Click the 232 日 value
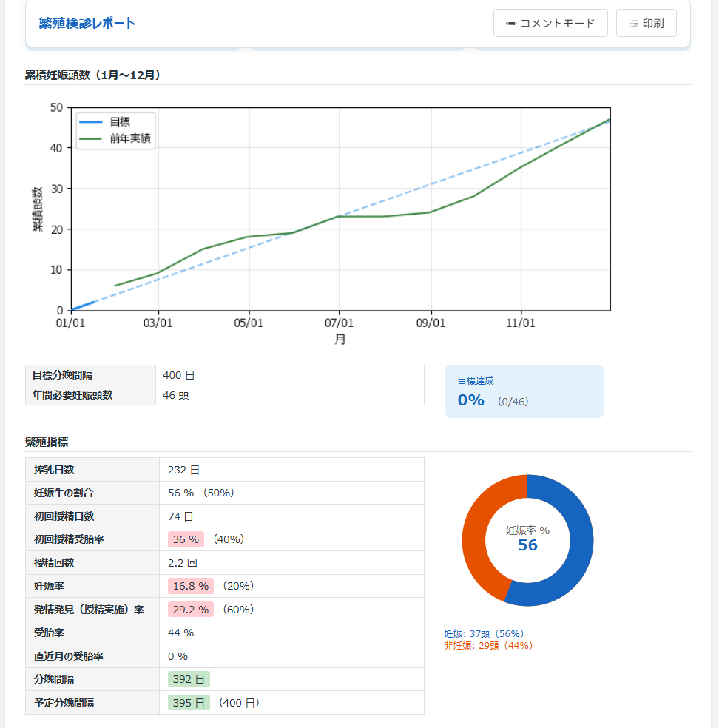Image resolution: width=719 pixels, height=728 pixels. (x=183, y=470)
